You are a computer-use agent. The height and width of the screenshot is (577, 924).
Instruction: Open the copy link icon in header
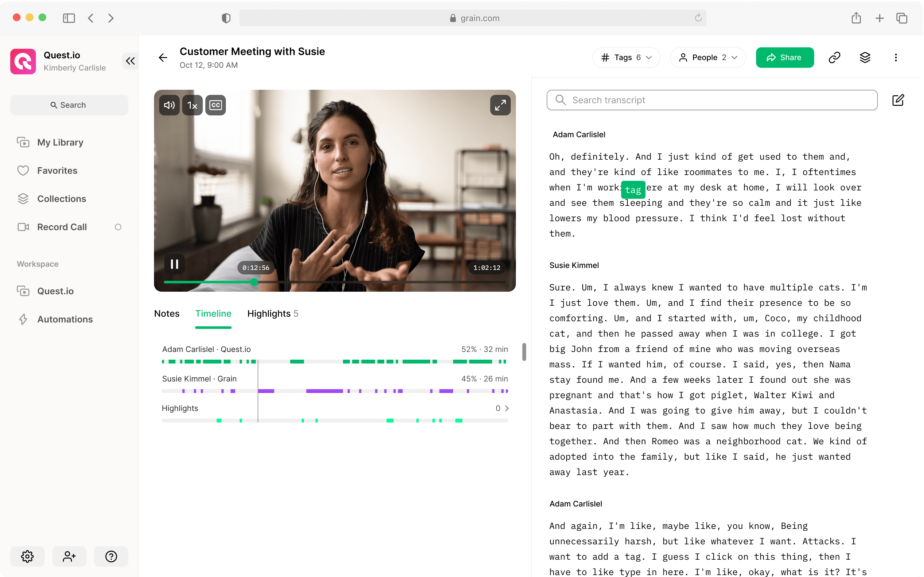(x=834, y=57)
